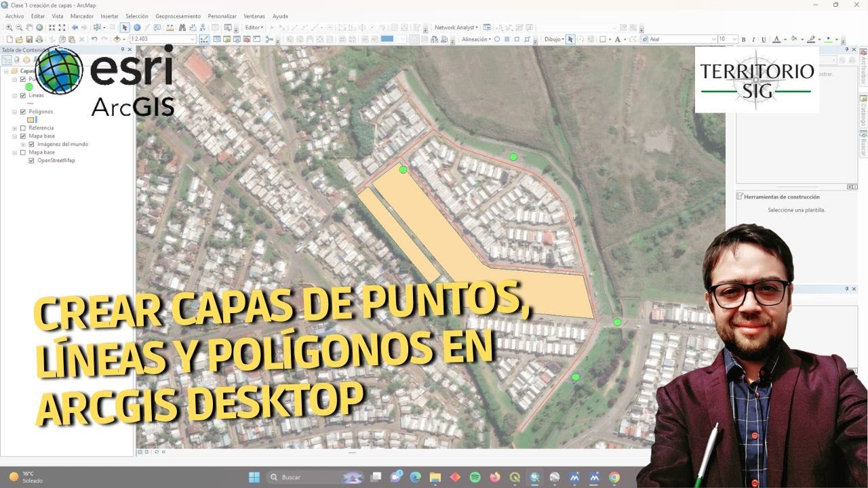
Task: Apply Underline text formatting
Action: (x=764, y=39)
